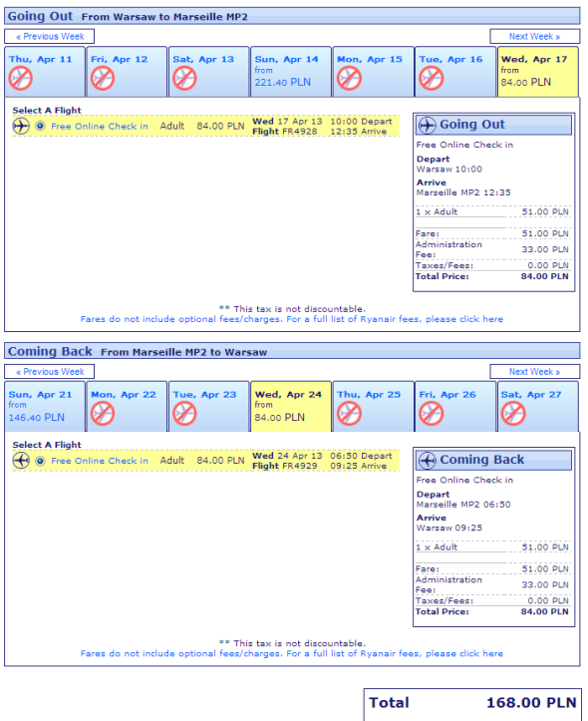Go to Previous Week for Going Out
The height and width of the screenshot is (721, 588).
(50, 36)
